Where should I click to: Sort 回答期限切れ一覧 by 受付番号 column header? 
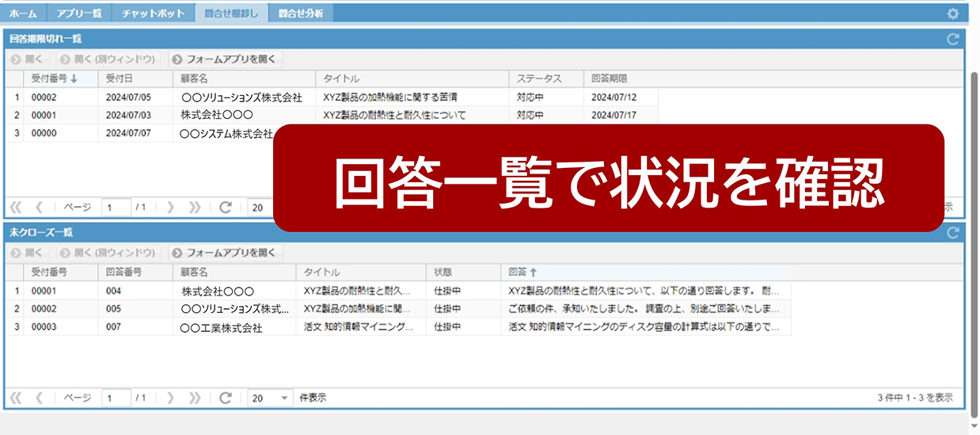(x=54, y=78)
